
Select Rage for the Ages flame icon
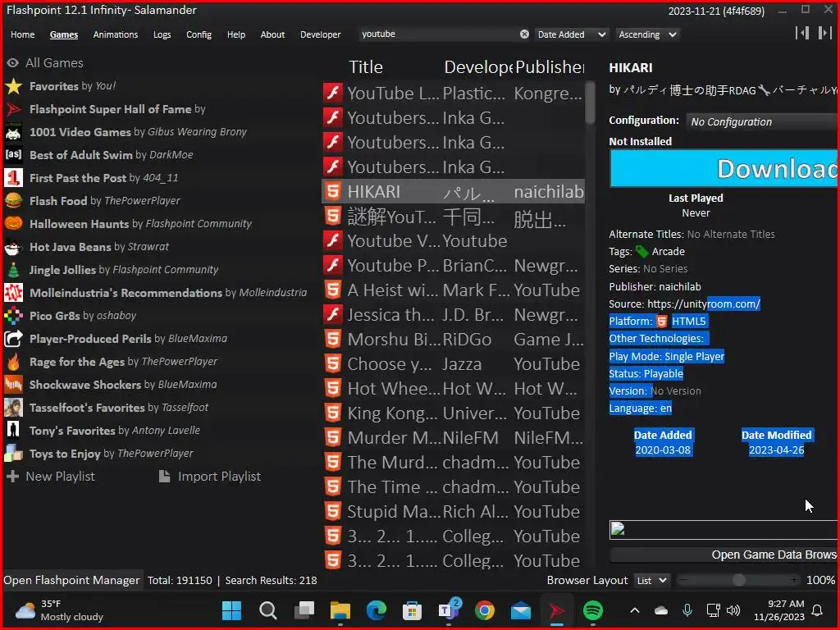click(x=13, y=362)
